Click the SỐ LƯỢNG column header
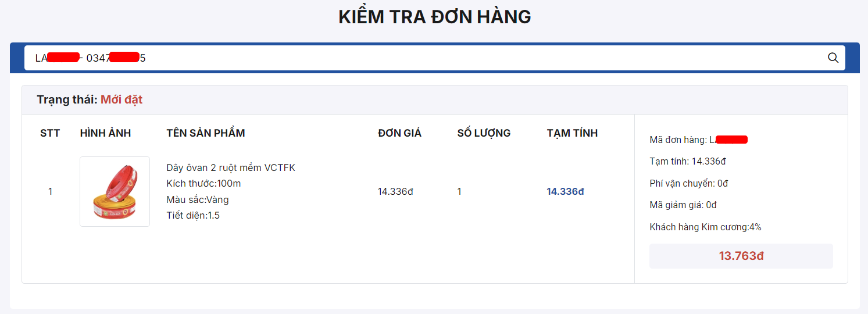The image size is (868, 314). (x=484, y=133)
